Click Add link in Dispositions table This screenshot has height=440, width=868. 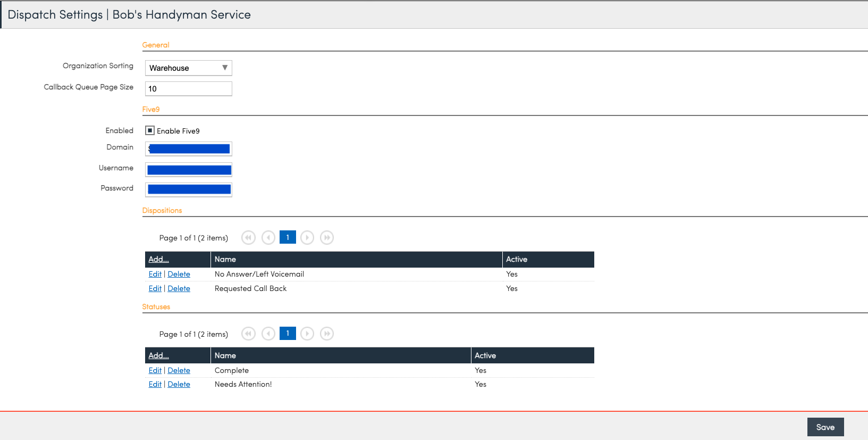(158, 259)
